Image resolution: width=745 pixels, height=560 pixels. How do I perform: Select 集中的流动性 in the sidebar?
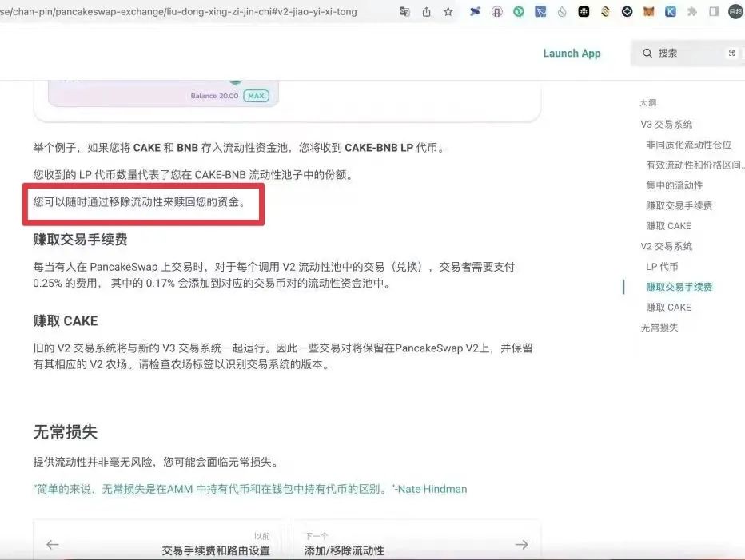point(675,185)
